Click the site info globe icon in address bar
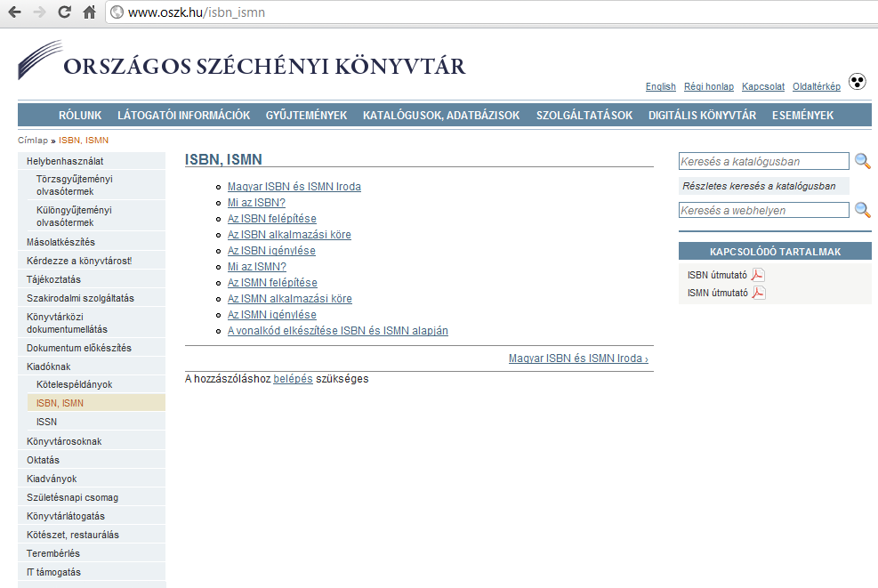Viewport: 878px width, 588px height. coord(117,12)
